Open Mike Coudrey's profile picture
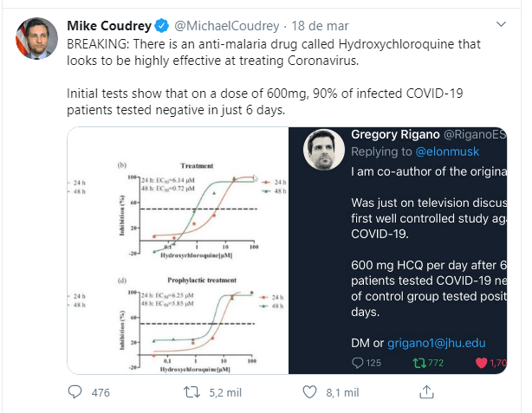Viewport: 532px width, 413px height. (33, 41)
